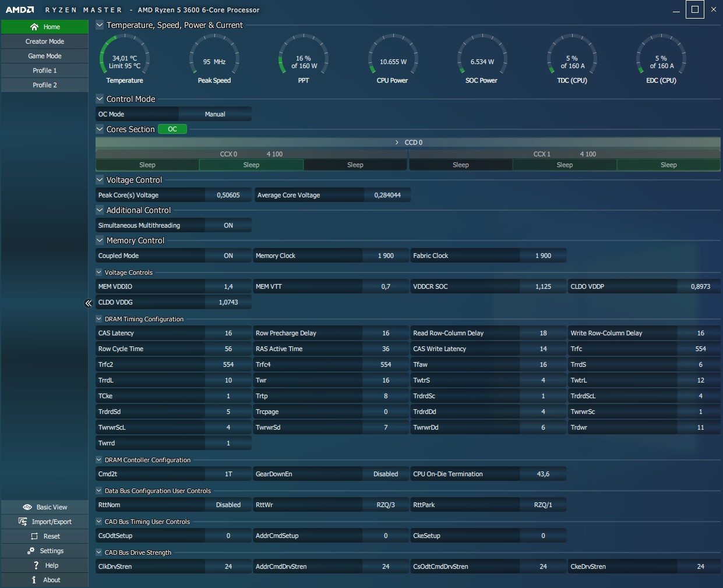Toggle Simultaneous Multithreading ON value
The height and width of the screenshot is (588, 723).
[x=228, y=225]
